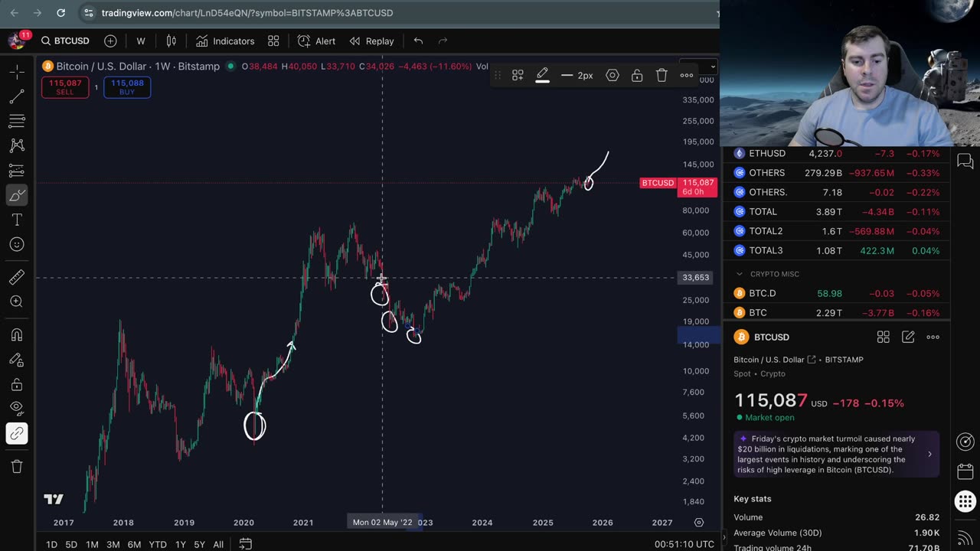Open drawing templates in the floating toolbar
980x551 pixels.
pos(518,75)
